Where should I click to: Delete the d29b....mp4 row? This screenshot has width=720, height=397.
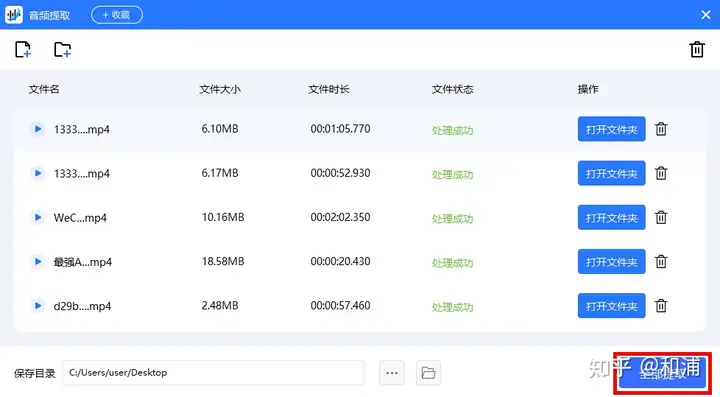661,306
